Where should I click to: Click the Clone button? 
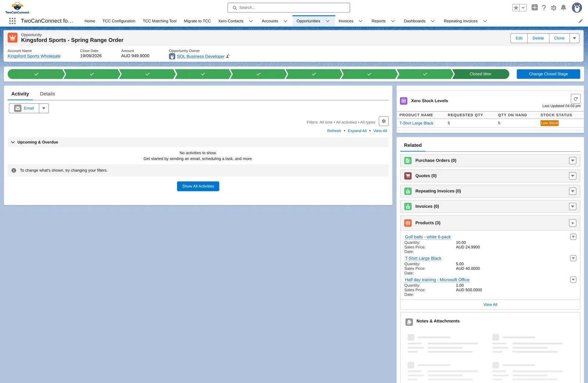[x=559, y=38]
